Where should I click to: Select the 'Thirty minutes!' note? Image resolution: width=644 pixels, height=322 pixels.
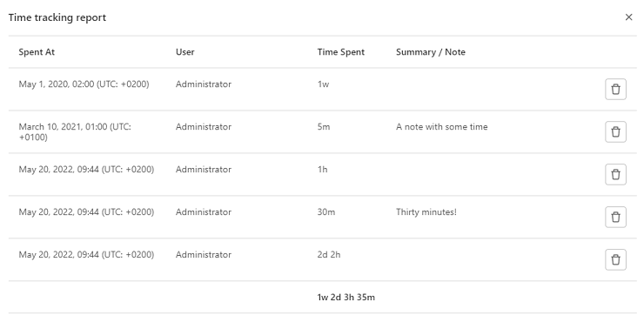click(426, 212)
